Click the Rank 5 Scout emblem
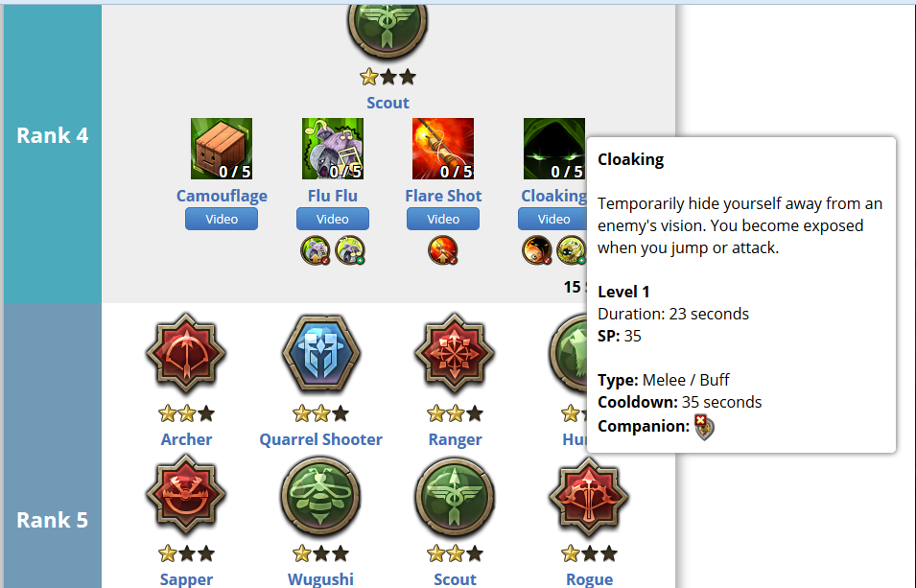The height and width of the screenshot is (588, 916). [455, 496]
